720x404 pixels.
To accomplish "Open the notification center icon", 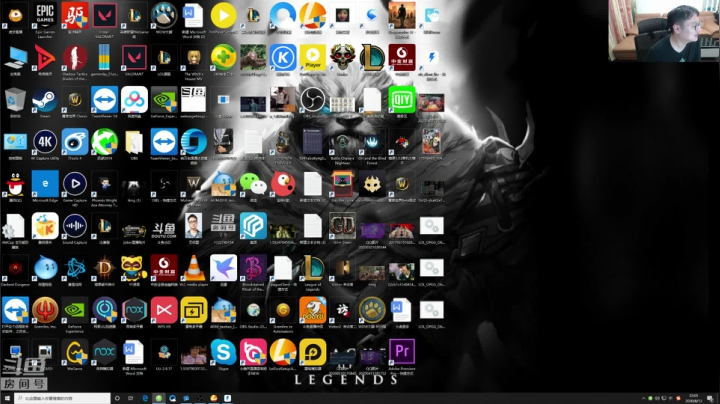I will click(710, 398).
